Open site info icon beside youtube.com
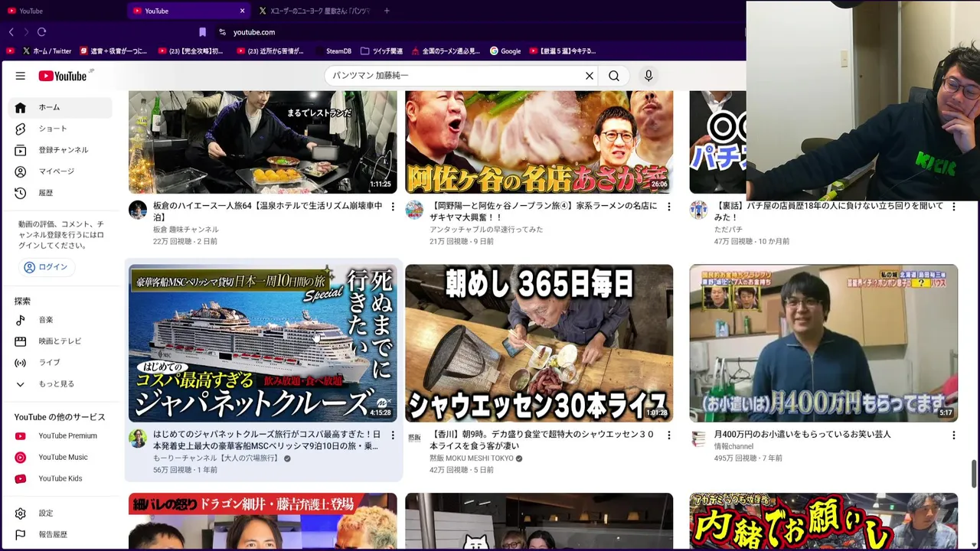Viewport: 980px width, 551px height. 222,32
